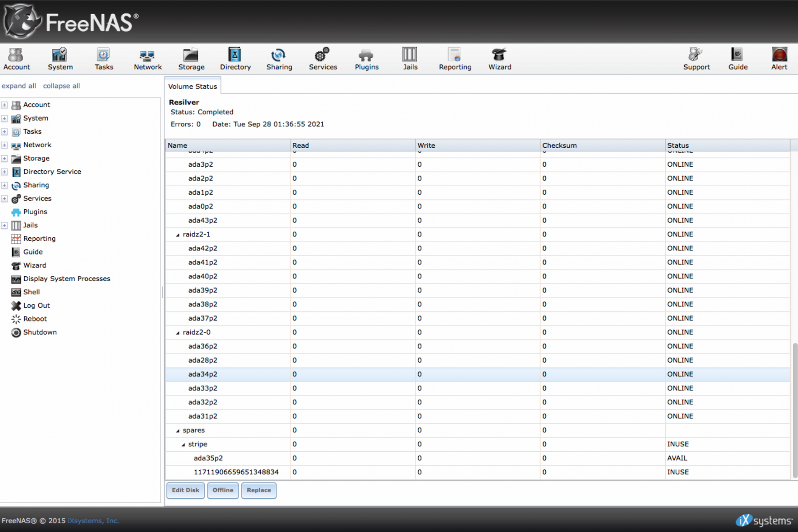
Task: Expand the Directory Service node in sidebar
Action: pos(4,172)
